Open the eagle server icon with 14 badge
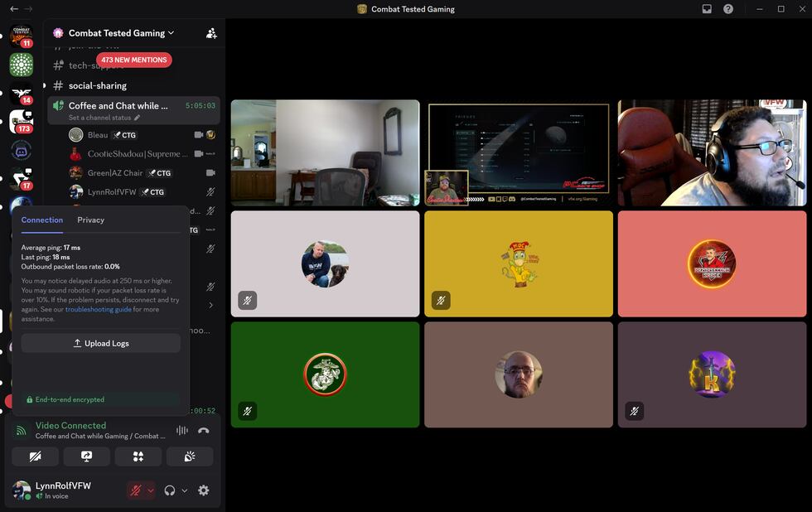812x512 pixels. (22, 94)
